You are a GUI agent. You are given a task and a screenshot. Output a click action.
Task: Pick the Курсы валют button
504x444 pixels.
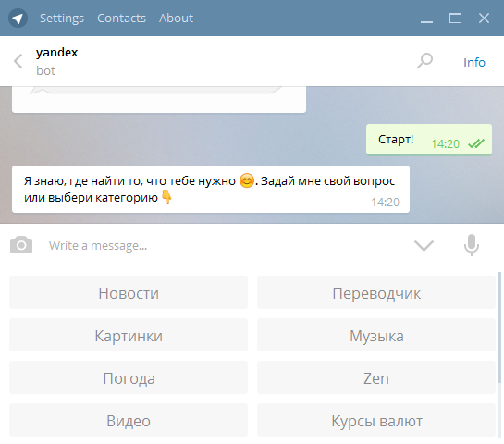tap(376, 420)
